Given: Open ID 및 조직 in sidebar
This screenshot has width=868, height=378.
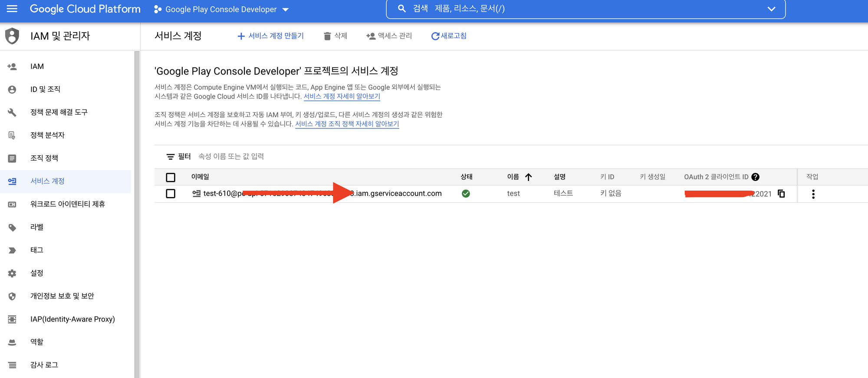Looking at the screenshot, I should (45, 89).
